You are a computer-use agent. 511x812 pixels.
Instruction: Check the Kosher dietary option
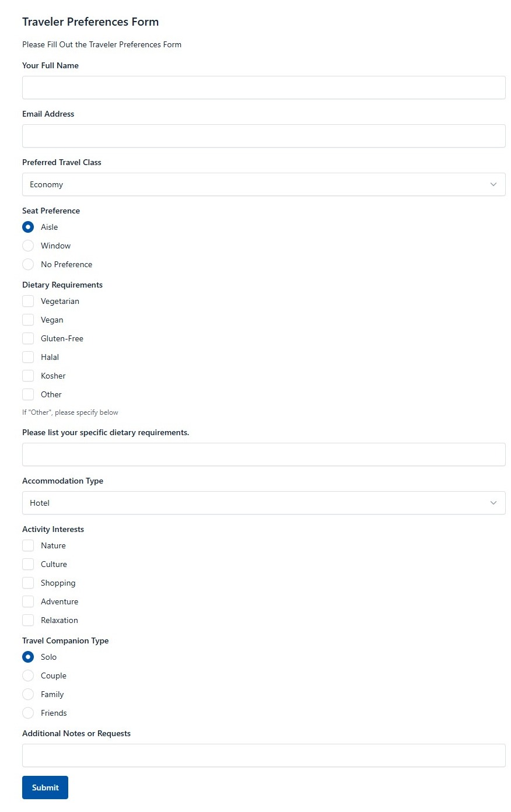[27, 376]
